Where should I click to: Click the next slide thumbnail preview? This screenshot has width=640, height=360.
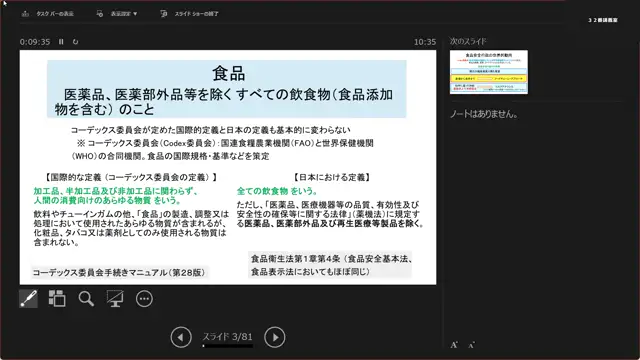[489, 72]
